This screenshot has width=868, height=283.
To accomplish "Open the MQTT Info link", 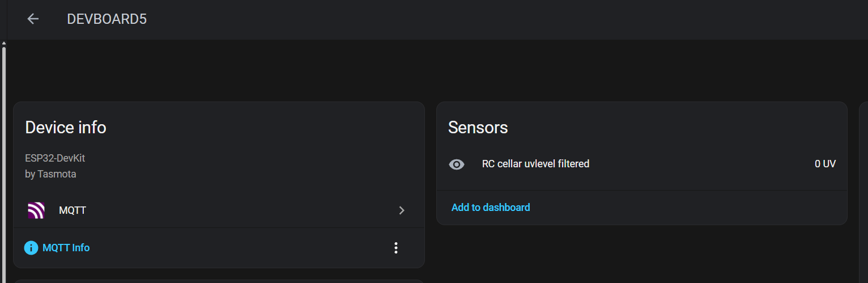I will coord(66,248).
